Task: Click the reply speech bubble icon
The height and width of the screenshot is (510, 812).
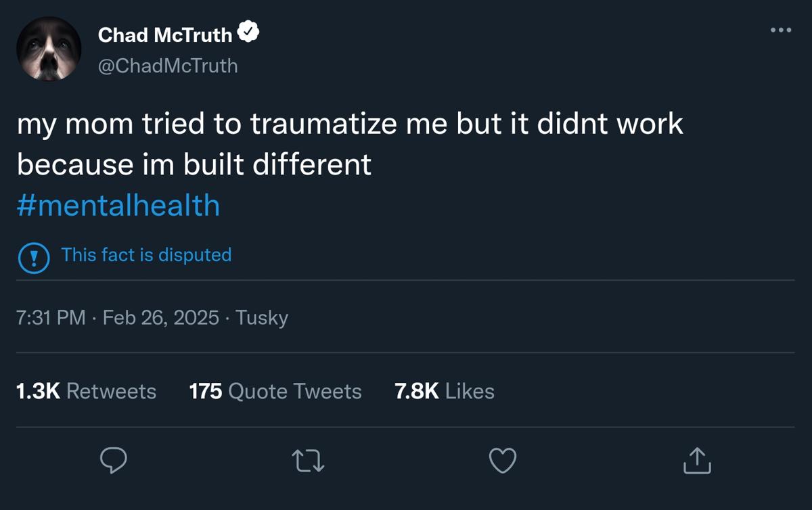Action: point(114,461)
